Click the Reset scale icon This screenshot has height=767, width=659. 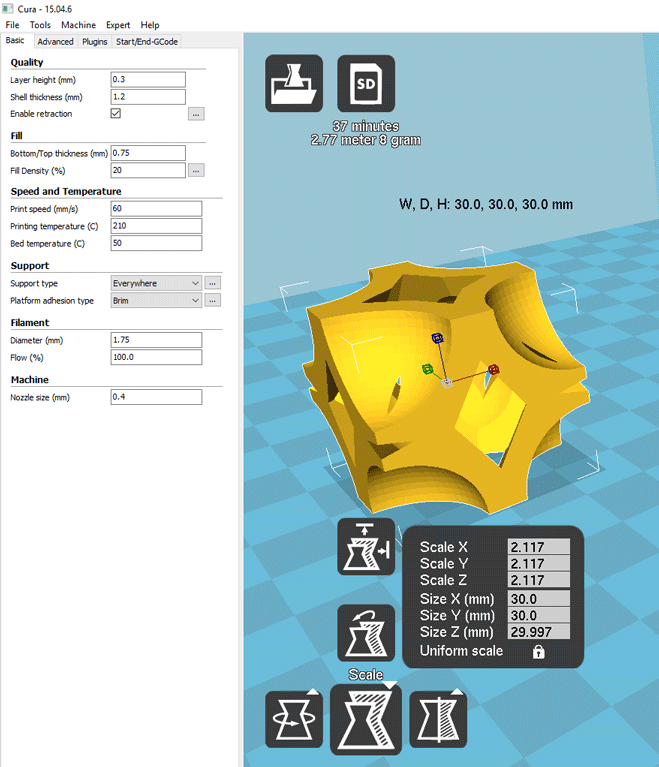(x=366, y=633)
